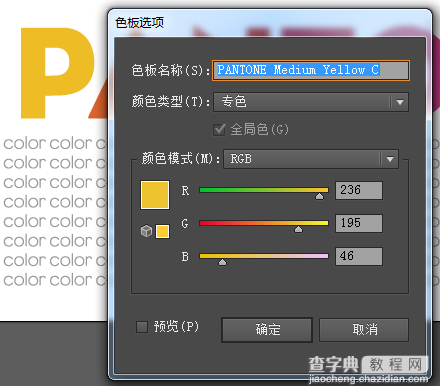
Task: Open the 颜色模式 RGB mode dropdown
Action: click(311, 159)
